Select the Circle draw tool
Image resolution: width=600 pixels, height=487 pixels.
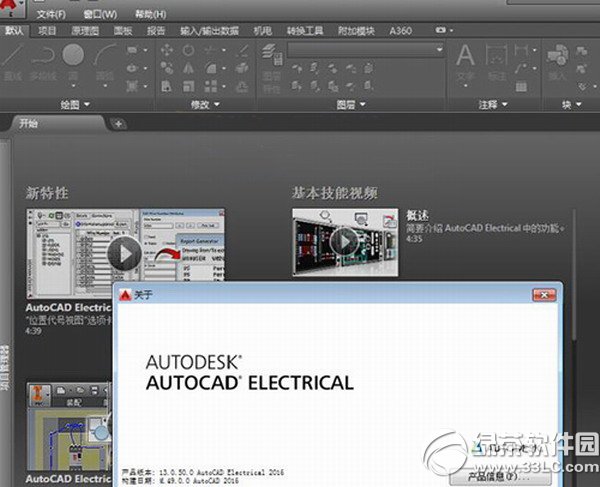[x=73, y=61]
